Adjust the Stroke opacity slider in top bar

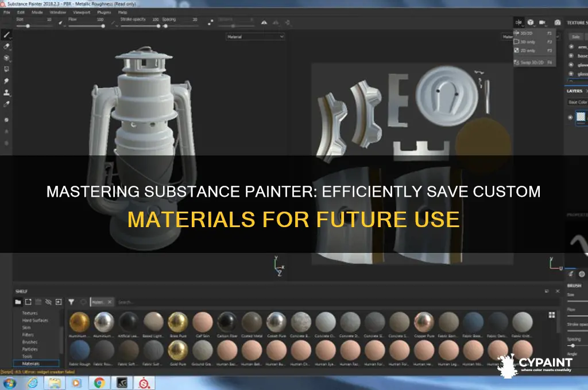[140, 26]
